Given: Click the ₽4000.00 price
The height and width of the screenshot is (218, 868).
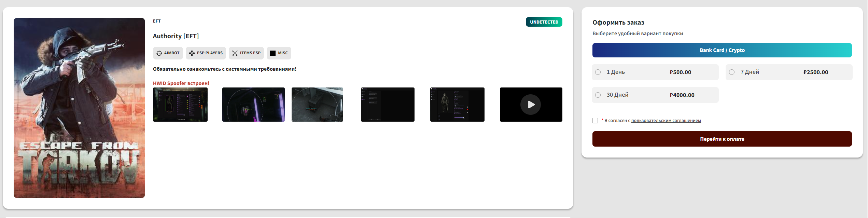Looking at the screenshot, I should point(682,95).
